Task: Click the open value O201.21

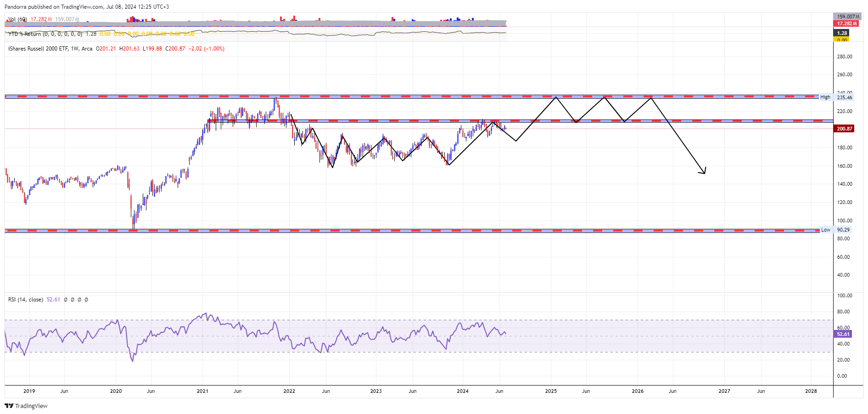Action: pyautogui.click(x=106, y=49)
